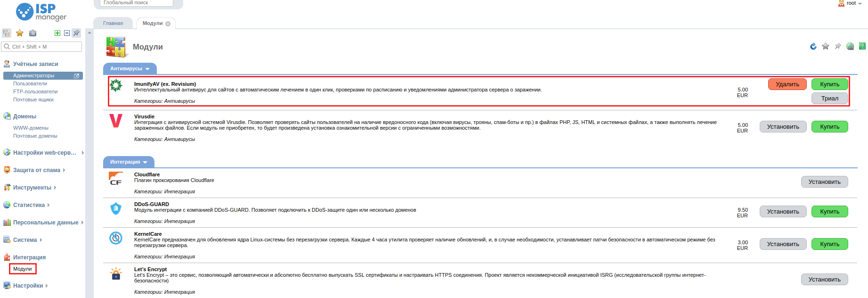Open Почтовые ящики in the sidebar

[33, 100]
